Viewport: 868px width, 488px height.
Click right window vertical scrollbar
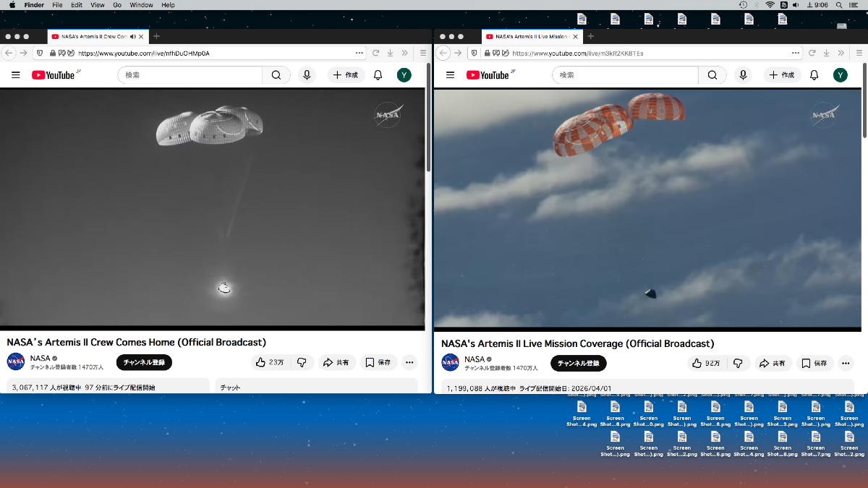pos(864,101)
